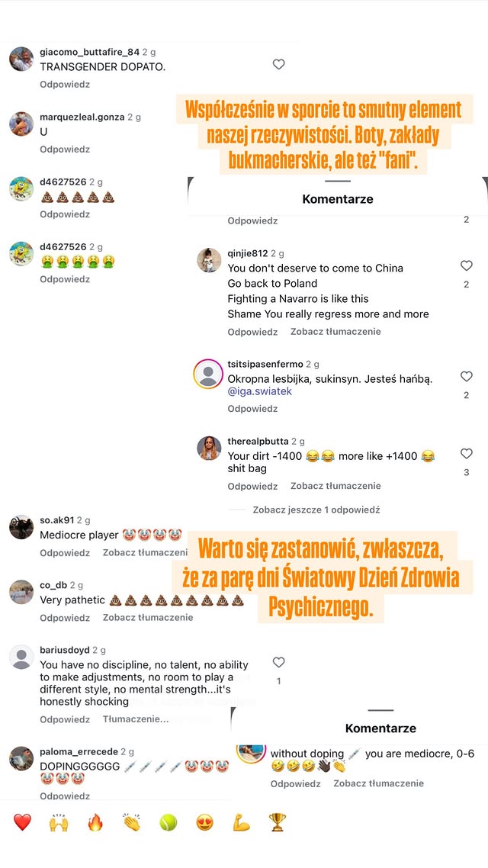This screenshot has height=868, width=488.
Task: Grab the drag handle above upper Komentarze
Action: (x=338, y=181)
